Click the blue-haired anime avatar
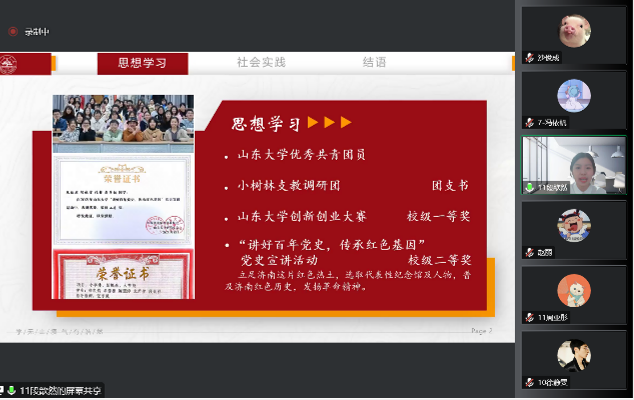 574,96
